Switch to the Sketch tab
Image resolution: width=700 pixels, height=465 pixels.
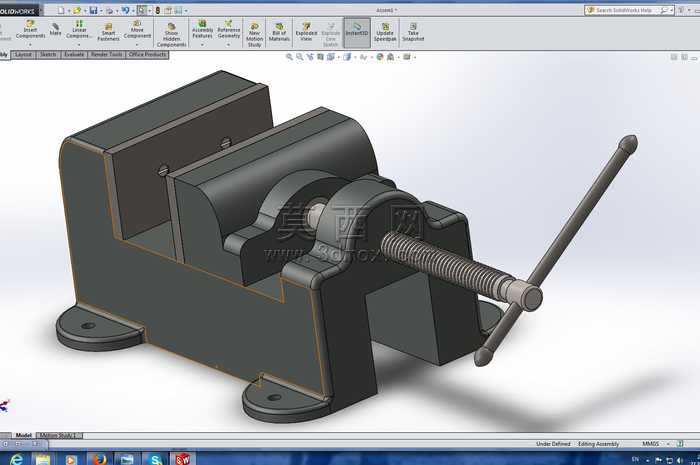pyautogui.click(x=48, y=54)
